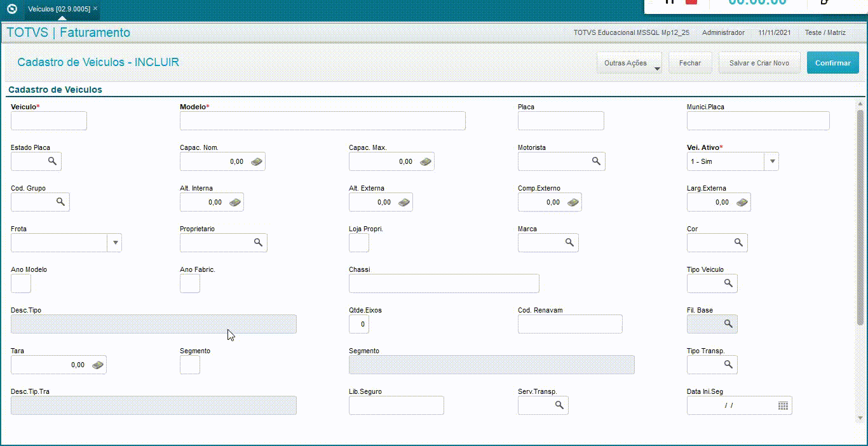Focus the Veiculo input field
The height and width of the screenshot is (446, 868).
[x=49, y=121]
